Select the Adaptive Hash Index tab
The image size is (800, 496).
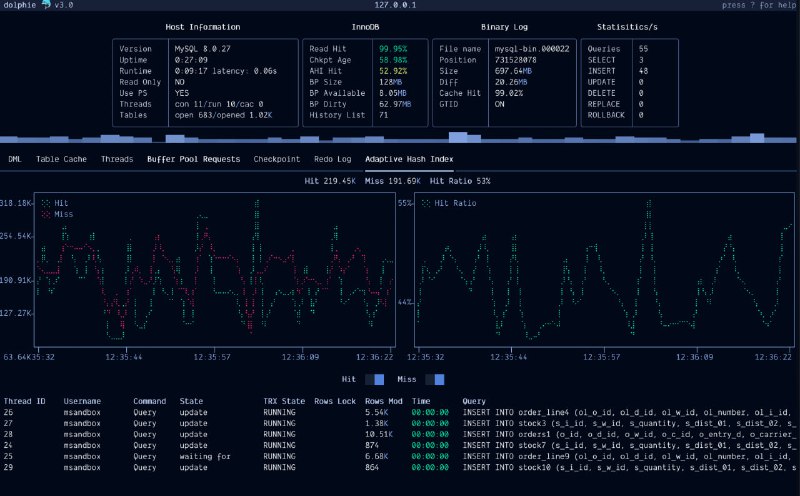pos(409,159)
